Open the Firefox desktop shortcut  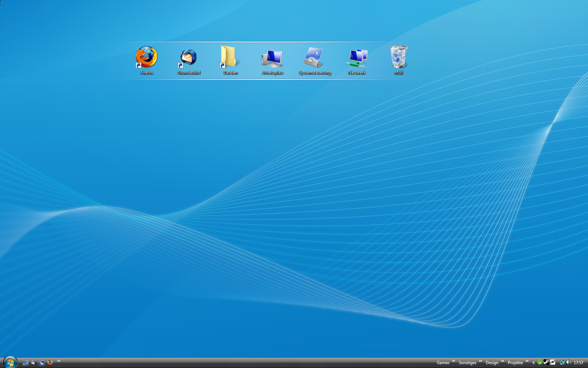[147, 60]
